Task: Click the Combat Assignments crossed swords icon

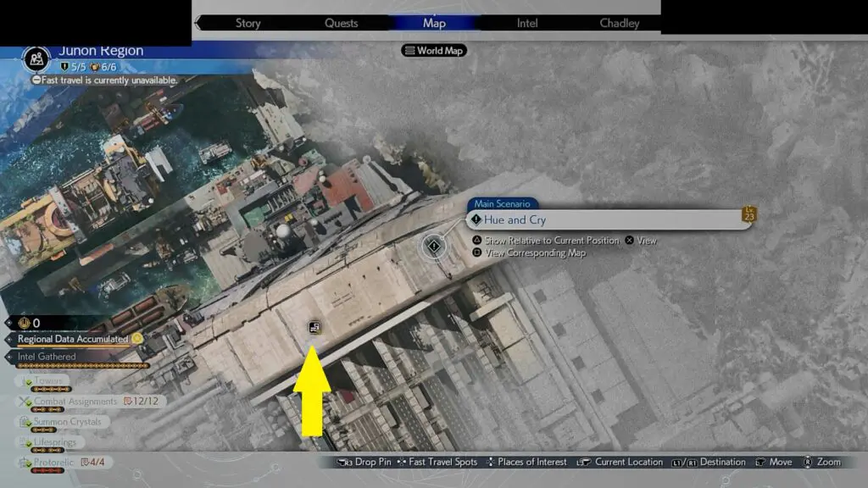Action: (x=24, y=402)
